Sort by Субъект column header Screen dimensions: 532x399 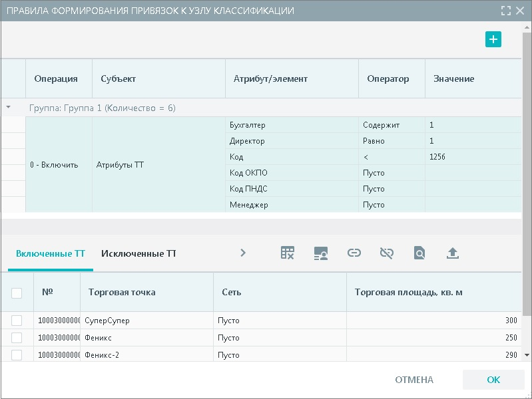point(158,78)
